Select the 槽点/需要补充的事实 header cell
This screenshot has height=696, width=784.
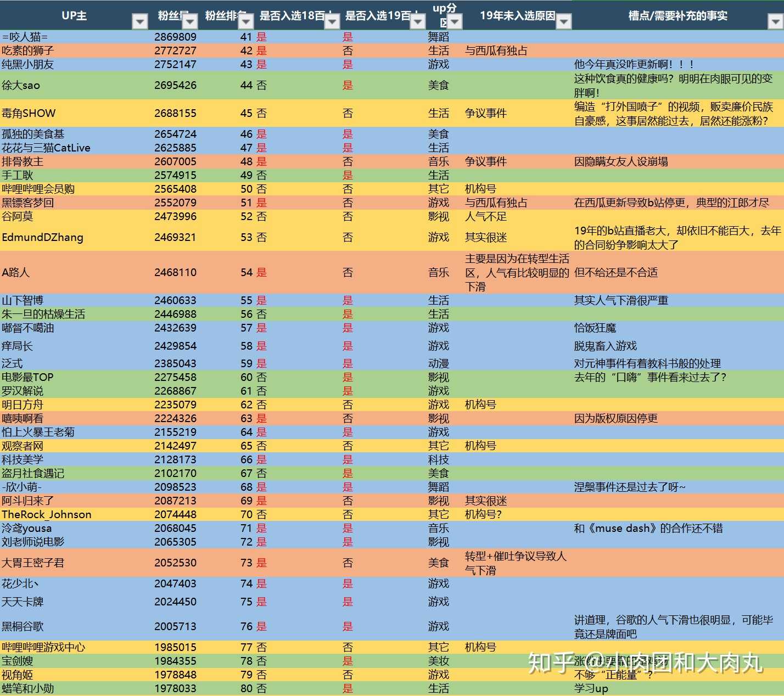tap(678, 15)
